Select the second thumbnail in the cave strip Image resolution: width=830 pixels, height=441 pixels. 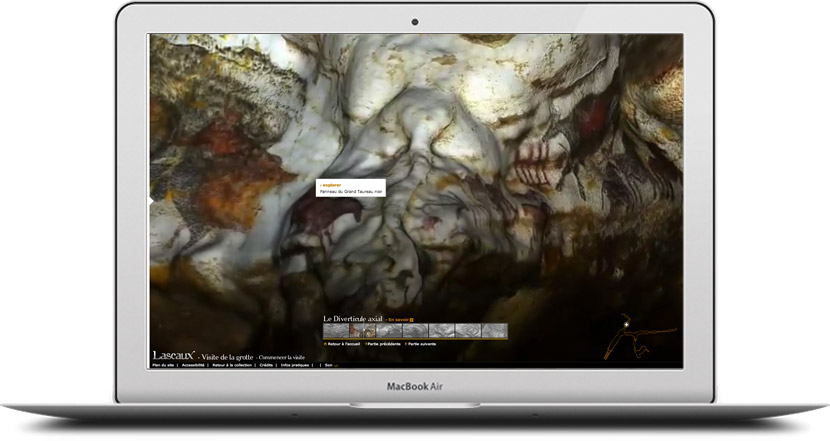click(x=362, y=331)
